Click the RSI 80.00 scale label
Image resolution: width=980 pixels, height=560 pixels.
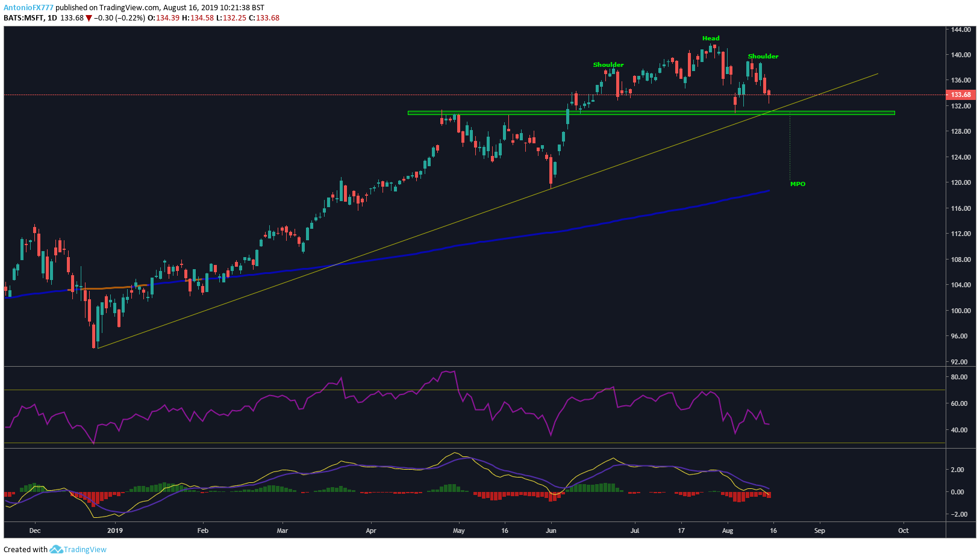[x=959, y=378]
